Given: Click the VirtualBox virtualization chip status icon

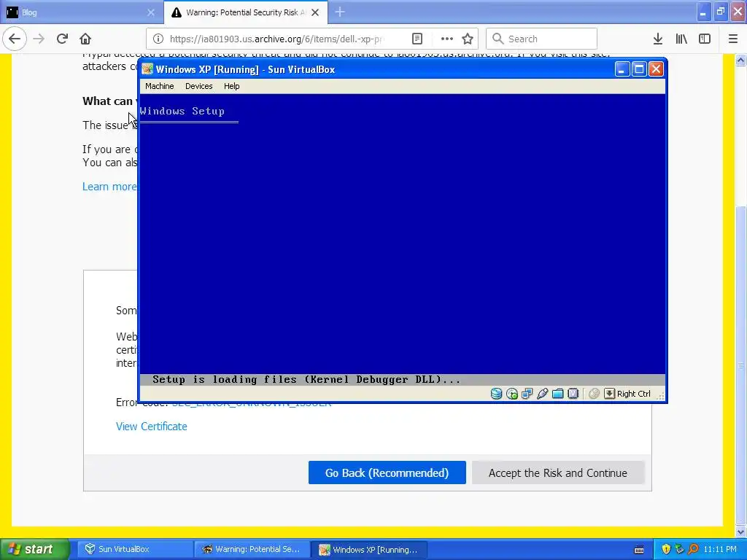Looking at the screenshot, I should tap(573, 394).
